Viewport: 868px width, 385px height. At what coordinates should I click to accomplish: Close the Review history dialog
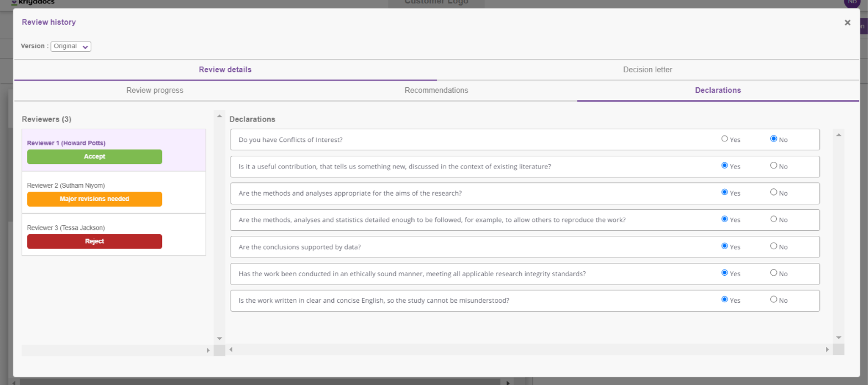point(847,23)
